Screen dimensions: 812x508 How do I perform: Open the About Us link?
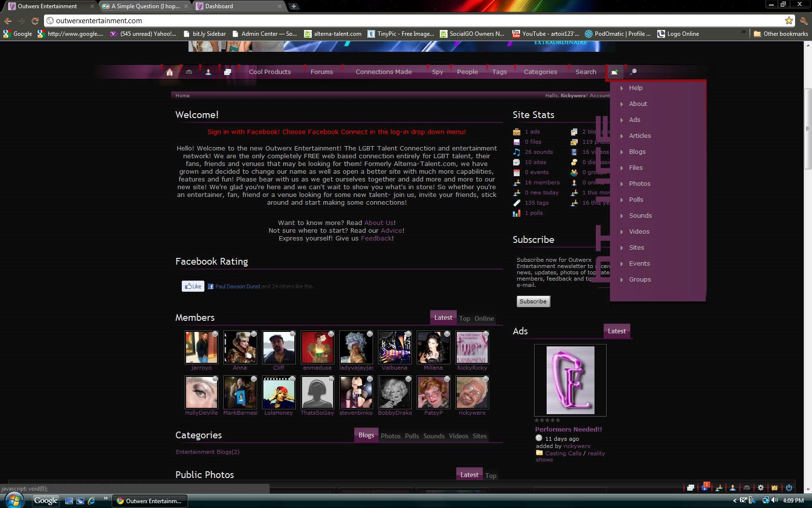[x=379, y=223]
